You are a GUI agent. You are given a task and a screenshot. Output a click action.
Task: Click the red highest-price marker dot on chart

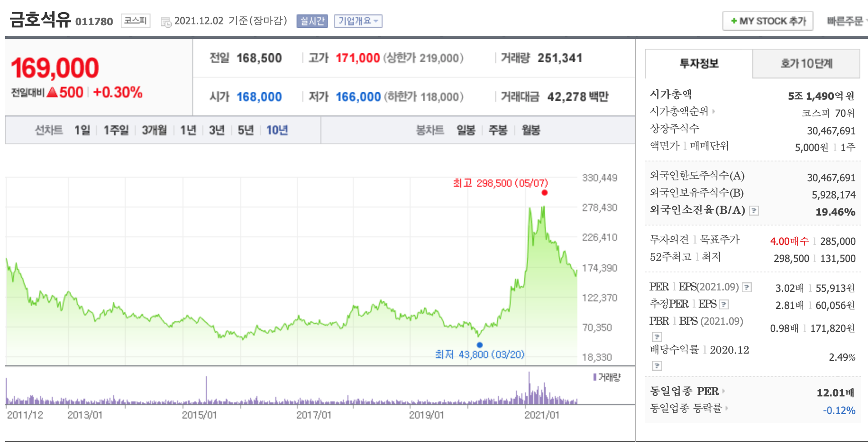[544, 193]
